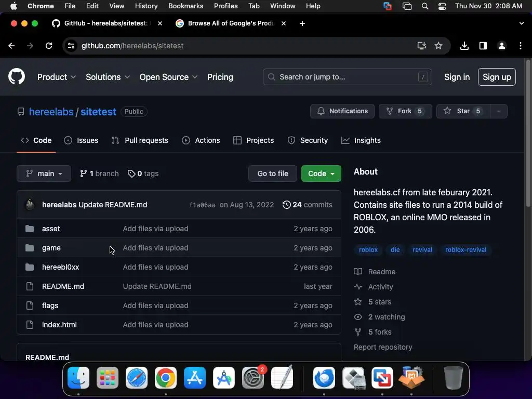Fork the repository with Fork button
This screenshot has width=532, height=399.
coord(405,111)
